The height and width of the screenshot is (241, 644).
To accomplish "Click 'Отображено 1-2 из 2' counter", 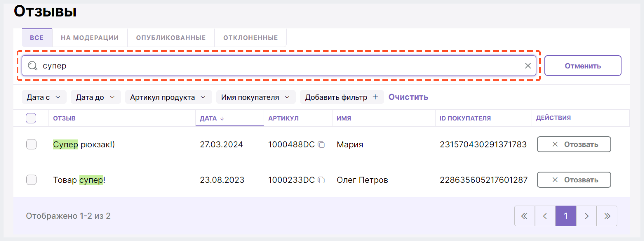I will tap(68, 216).
